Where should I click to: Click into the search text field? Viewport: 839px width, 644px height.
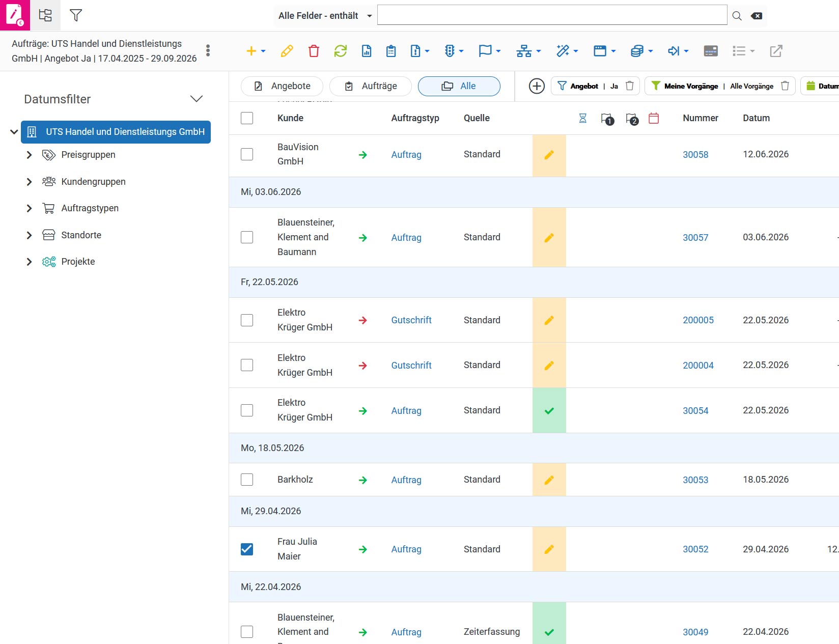(552, 15)
